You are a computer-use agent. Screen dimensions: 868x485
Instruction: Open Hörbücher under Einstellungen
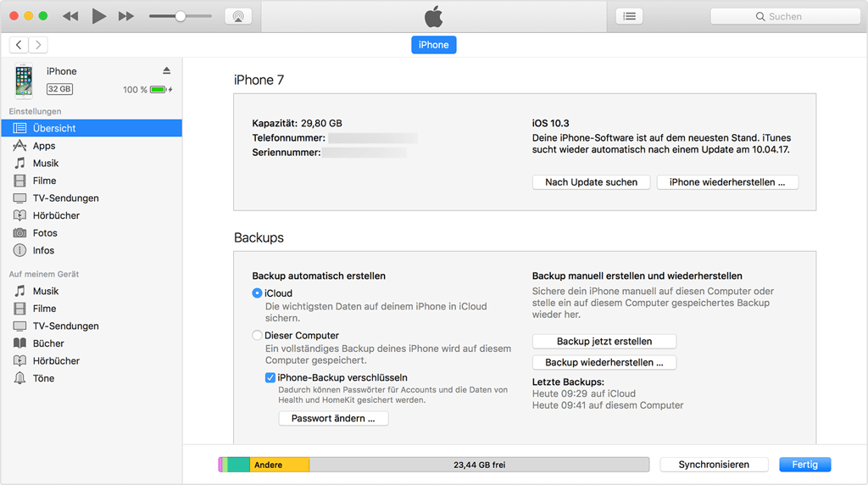(92, 215)
